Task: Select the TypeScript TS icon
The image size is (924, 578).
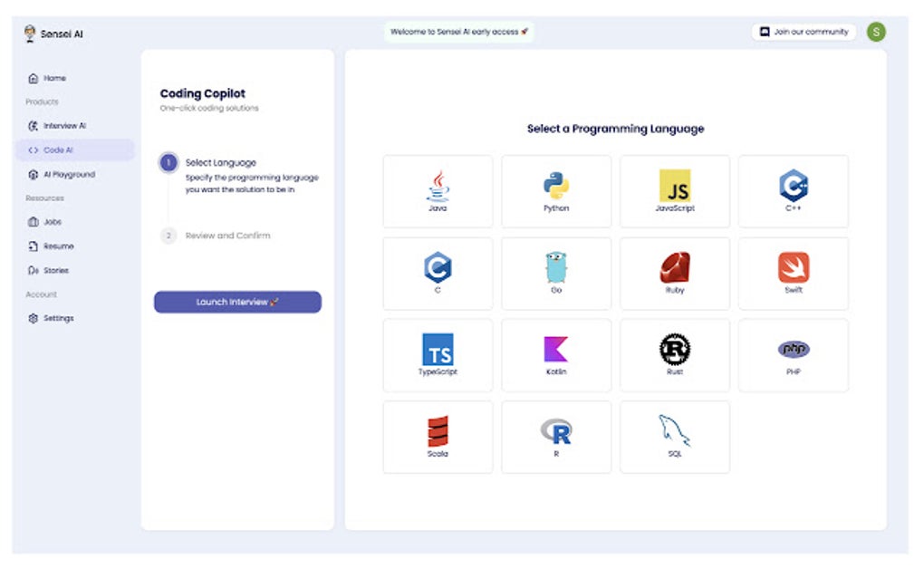Action: coord(438,353)
